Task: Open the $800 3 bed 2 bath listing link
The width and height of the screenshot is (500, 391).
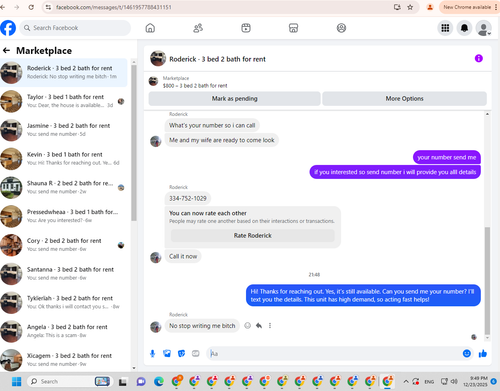Action: tap(195, 86)
